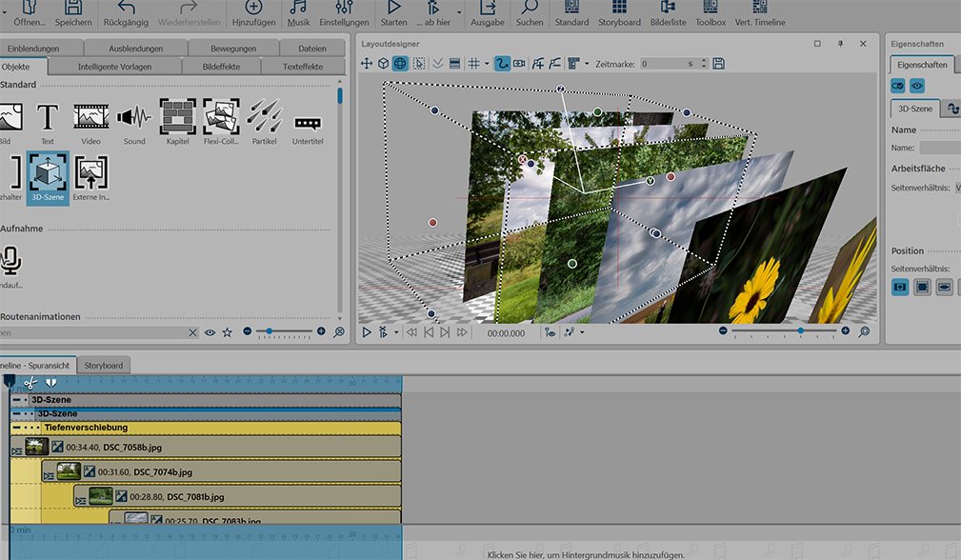Open the grid options dropdown arrow

(487, 64)
